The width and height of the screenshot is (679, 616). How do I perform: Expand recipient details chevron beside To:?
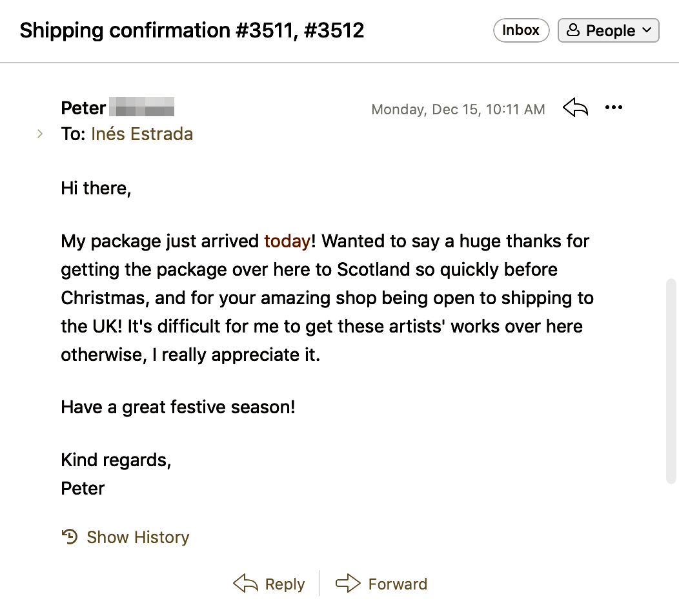coord(40,134)
